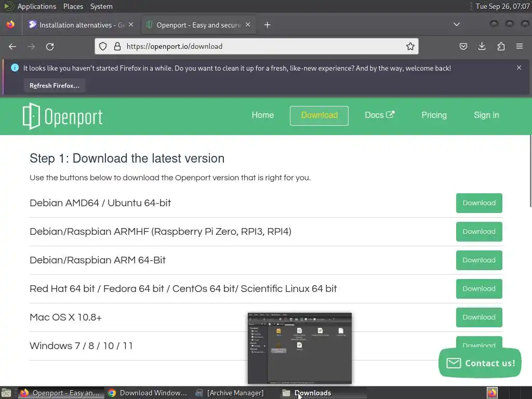
Task: Click the Firefox icon in bottom-right panel
Action: (492, 393)
